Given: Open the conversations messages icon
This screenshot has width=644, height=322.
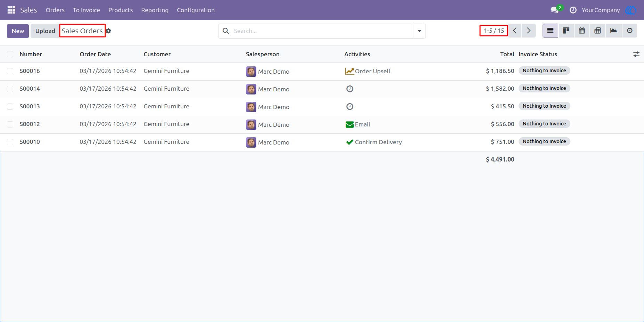Looking at the screenshot, I should 555,10.
